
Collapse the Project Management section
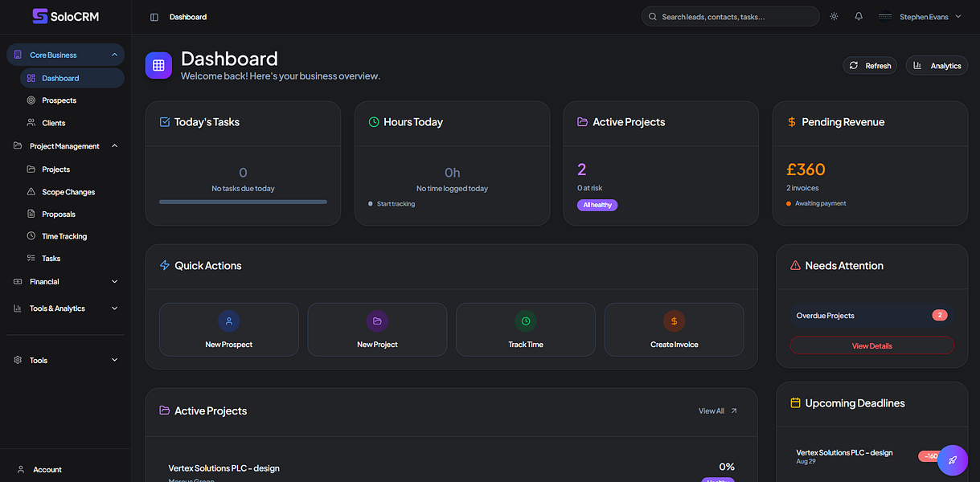pos(65,146)
